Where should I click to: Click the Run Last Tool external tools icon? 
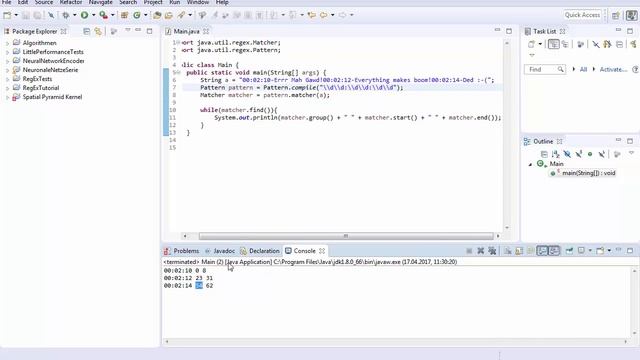[104, 15]
